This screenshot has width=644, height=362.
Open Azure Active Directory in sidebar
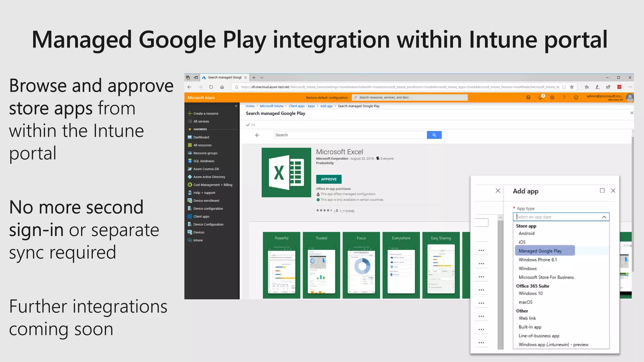click(209, 177)
